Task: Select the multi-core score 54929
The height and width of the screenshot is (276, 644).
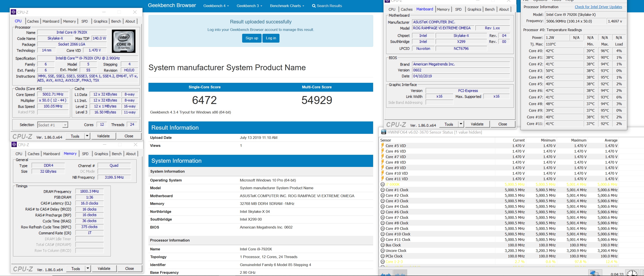Action: click(317, 100)
